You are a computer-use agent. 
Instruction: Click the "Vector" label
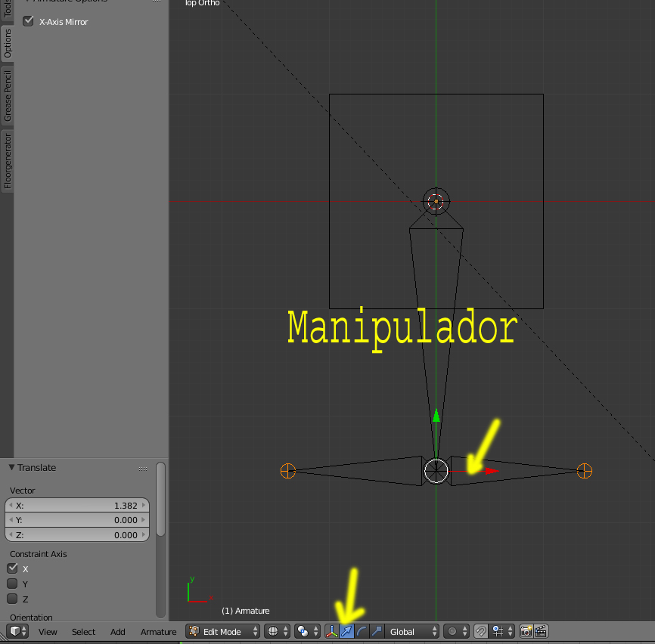tap(23, 491)
